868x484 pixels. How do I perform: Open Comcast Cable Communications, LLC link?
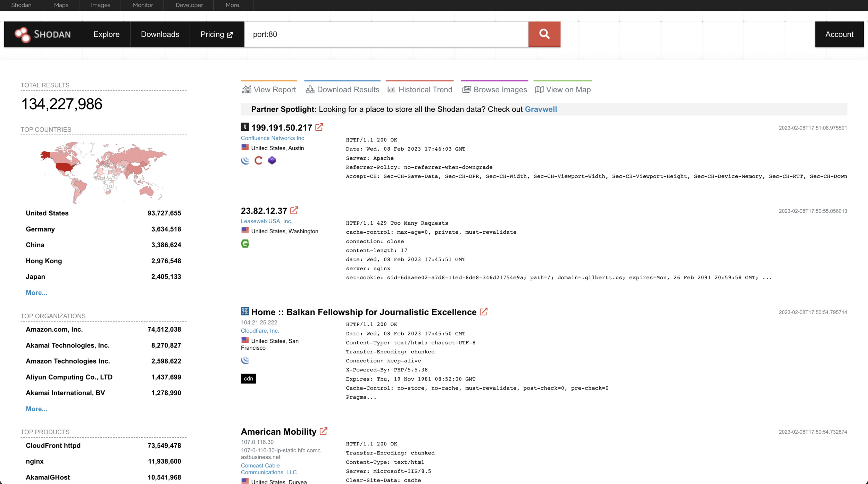click(x=269, y=469)
